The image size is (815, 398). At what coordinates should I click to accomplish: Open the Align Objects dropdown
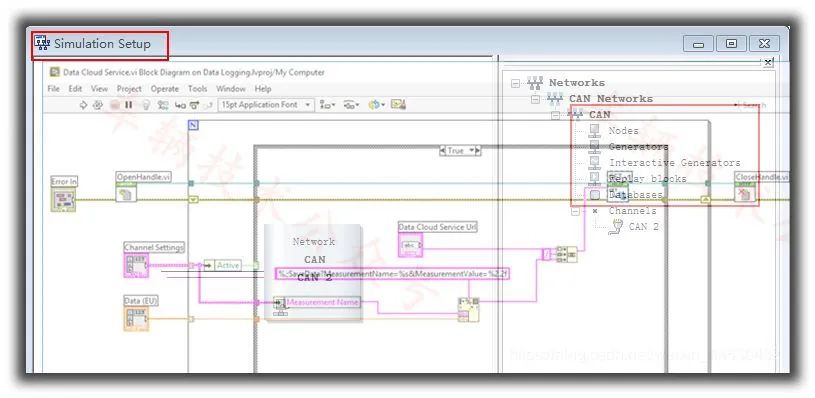(327, 105)
